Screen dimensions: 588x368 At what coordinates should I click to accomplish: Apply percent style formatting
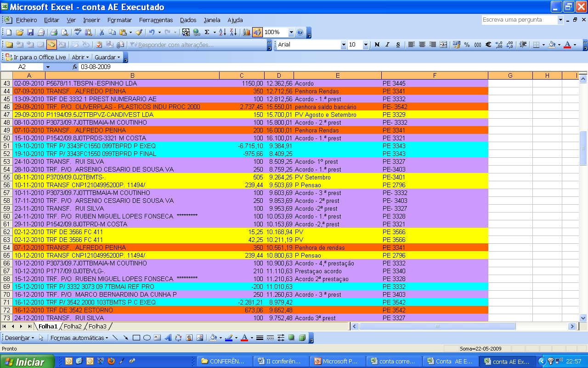click(x=467, y=45)
